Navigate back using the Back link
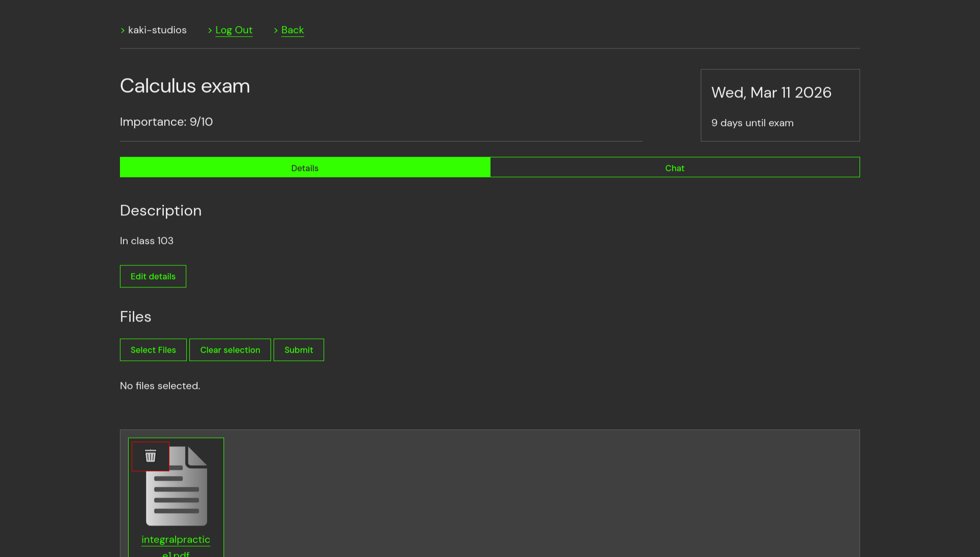980x557 pixels. coord(292,30)
